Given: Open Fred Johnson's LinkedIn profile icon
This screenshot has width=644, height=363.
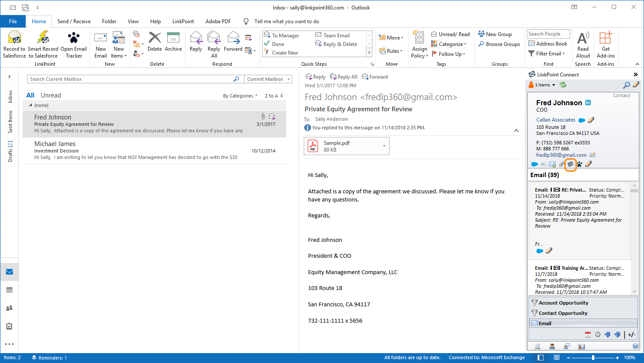Looking at the screenshot, I should 588,103.
